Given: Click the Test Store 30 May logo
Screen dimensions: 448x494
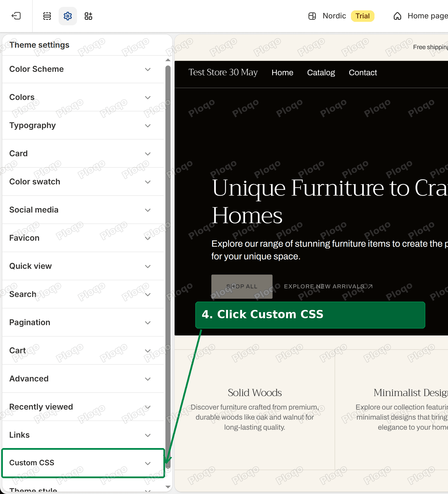Looking at the screenshot, I should (x=223, y=72).
